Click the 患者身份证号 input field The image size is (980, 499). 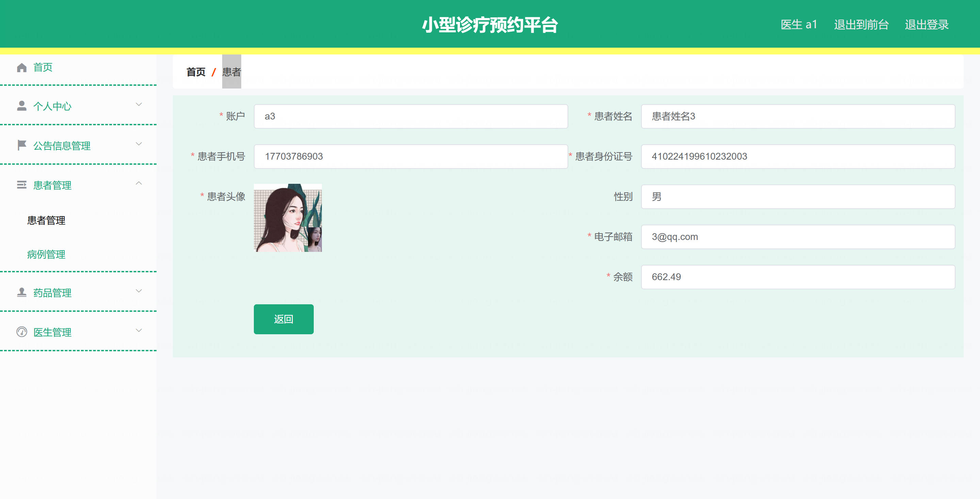tap(798, 157)
